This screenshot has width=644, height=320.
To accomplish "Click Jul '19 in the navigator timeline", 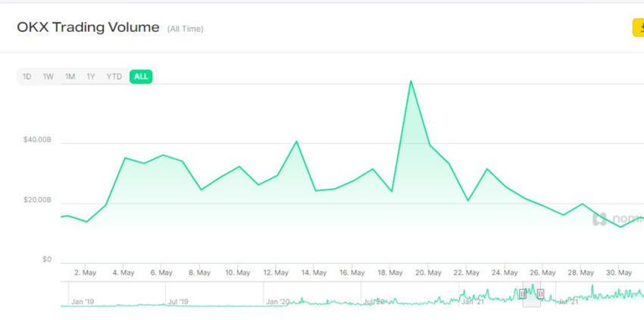I will click(178, 302).
